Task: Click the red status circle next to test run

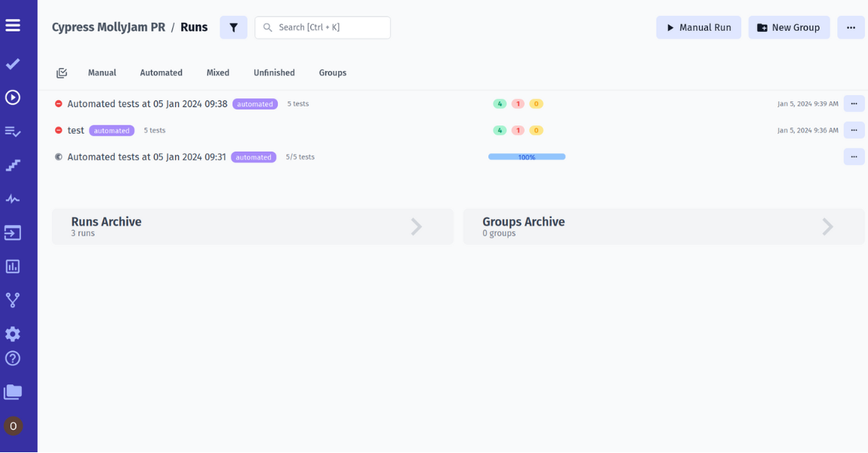Action: click(60, 130)
